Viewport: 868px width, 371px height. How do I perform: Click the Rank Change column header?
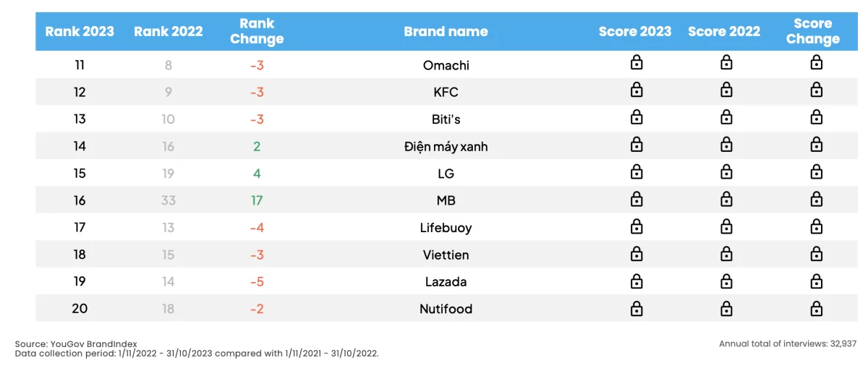click(257, 31)
